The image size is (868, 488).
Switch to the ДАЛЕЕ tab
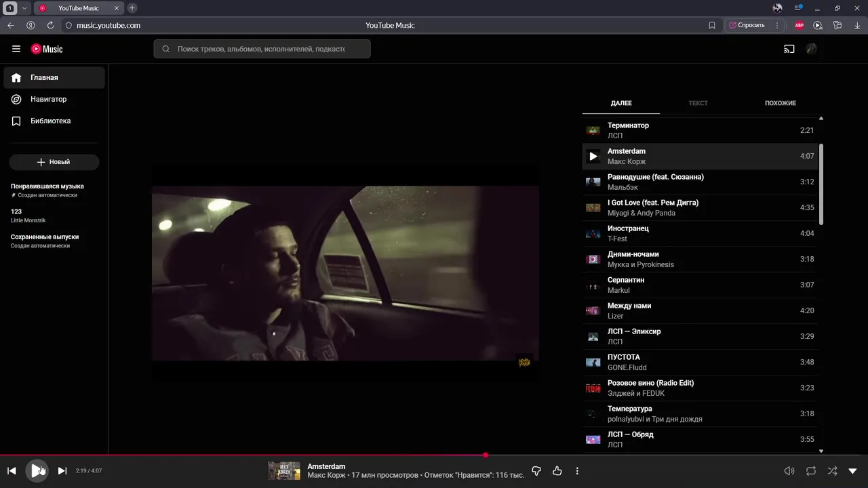coord(621,103)
